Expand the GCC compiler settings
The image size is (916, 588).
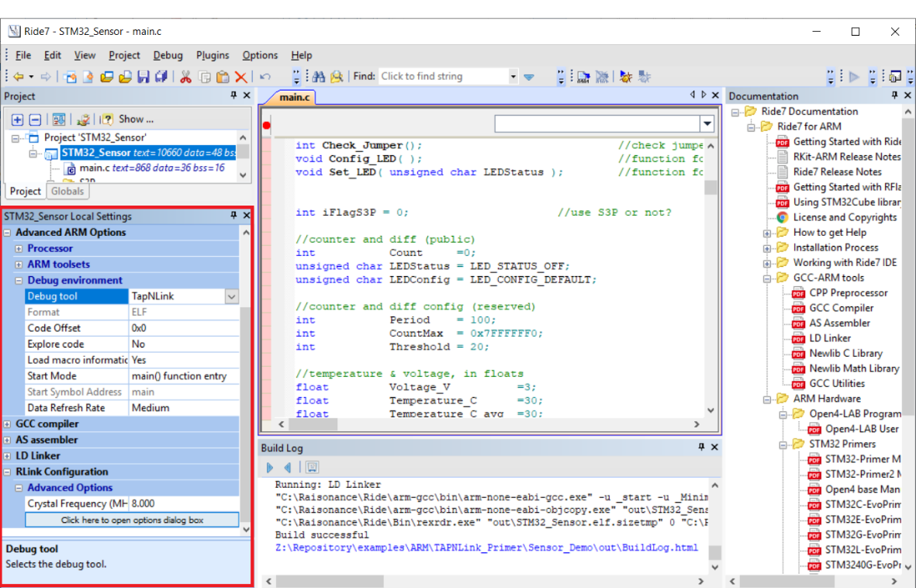(7, 424)
